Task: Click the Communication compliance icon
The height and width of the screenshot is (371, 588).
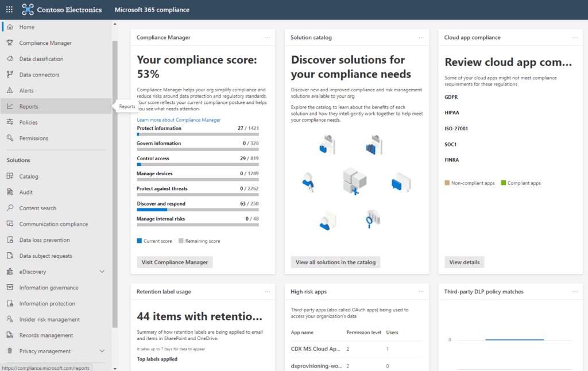Action: pyautogui.click(x=10, y=224)
